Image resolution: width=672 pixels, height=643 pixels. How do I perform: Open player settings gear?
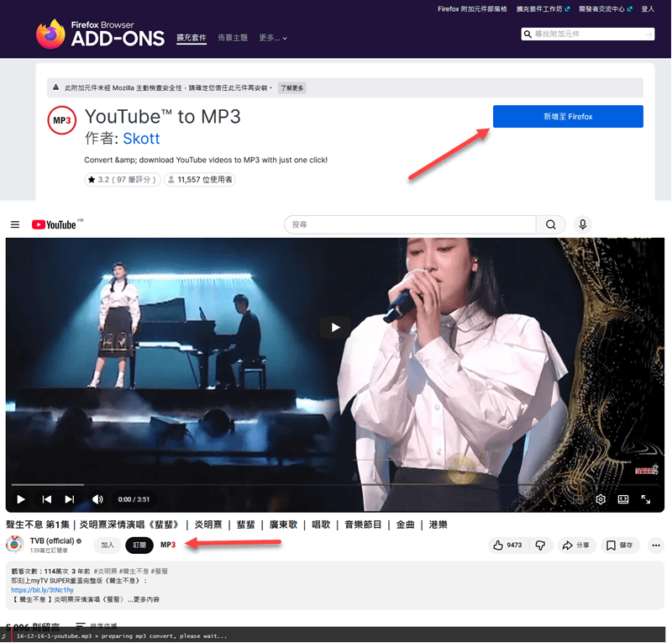[x=601, y=499]
